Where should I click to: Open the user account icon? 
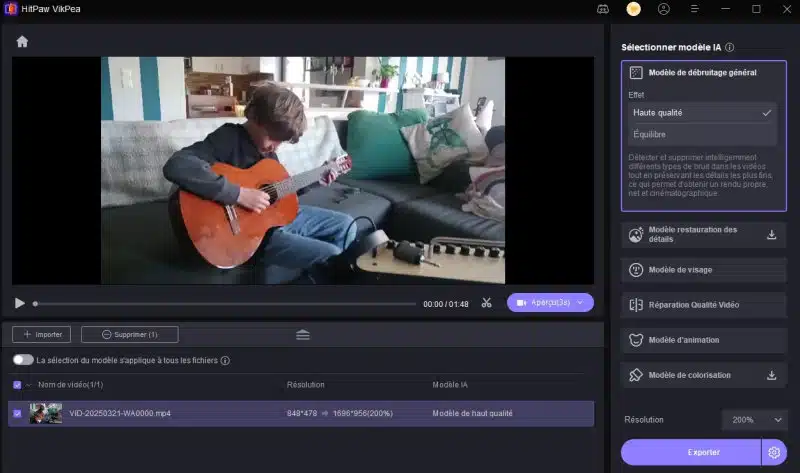(x=664, y=9)
